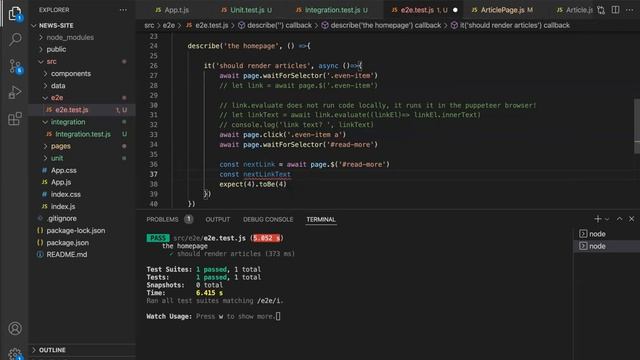The width and height of the screenshot is (640, 360).
Task: Click the src breadcrumb segment
Action: coord(149,25)
